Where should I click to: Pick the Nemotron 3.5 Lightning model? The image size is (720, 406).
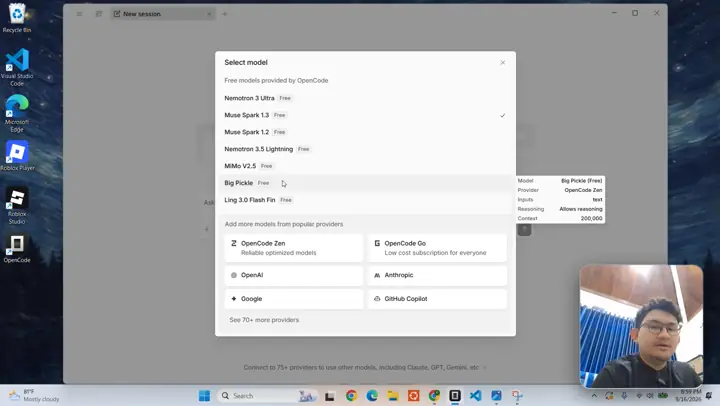coord(365,149)
